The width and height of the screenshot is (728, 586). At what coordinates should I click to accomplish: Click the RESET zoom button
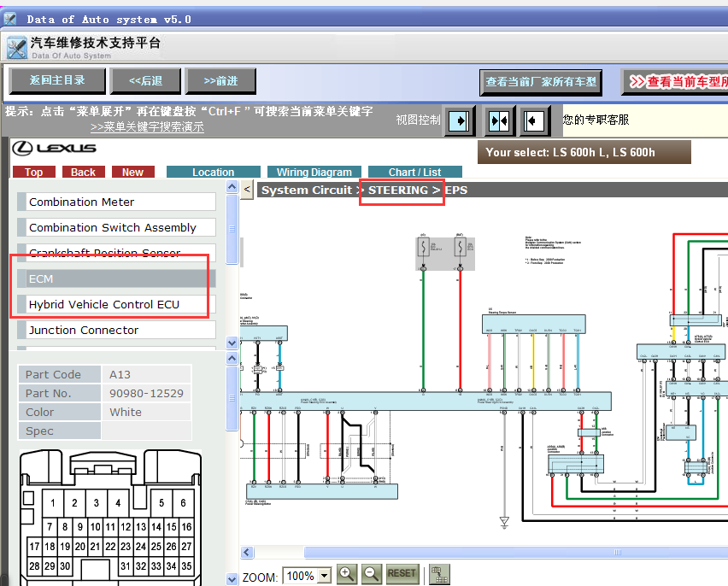tap(402, 574)
